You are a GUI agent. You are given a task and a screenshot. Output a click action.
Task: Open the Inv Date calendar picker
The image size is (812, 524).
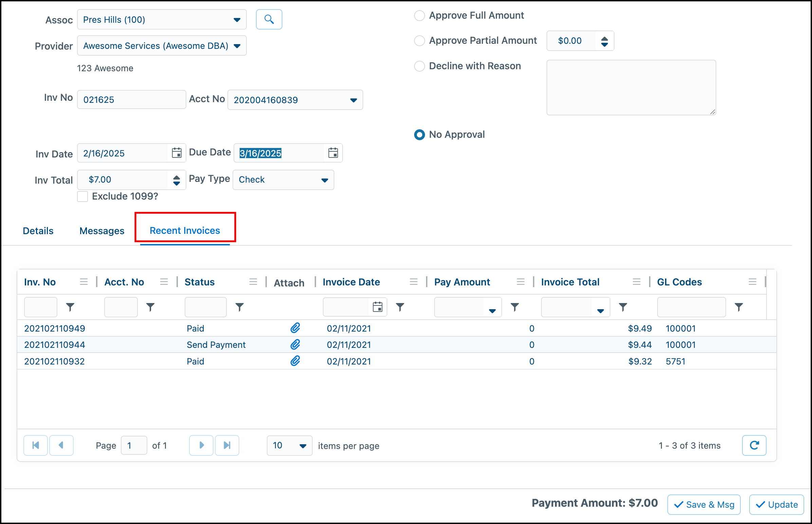tap(177, 153)
